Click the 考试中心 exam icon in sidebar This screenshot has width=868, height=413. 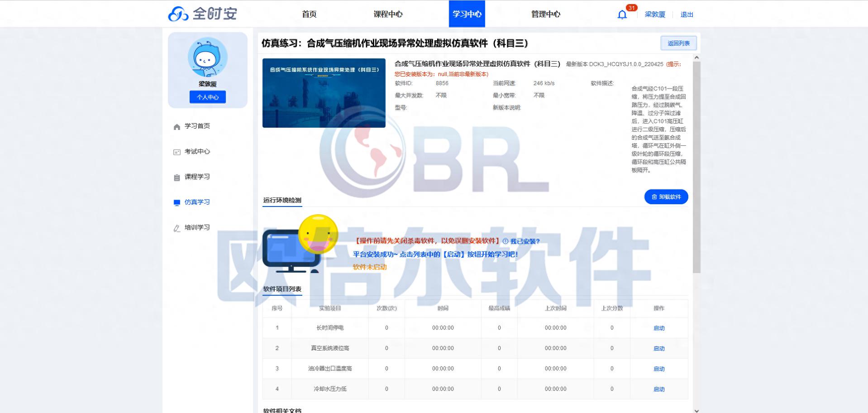(x=176, y=152)
